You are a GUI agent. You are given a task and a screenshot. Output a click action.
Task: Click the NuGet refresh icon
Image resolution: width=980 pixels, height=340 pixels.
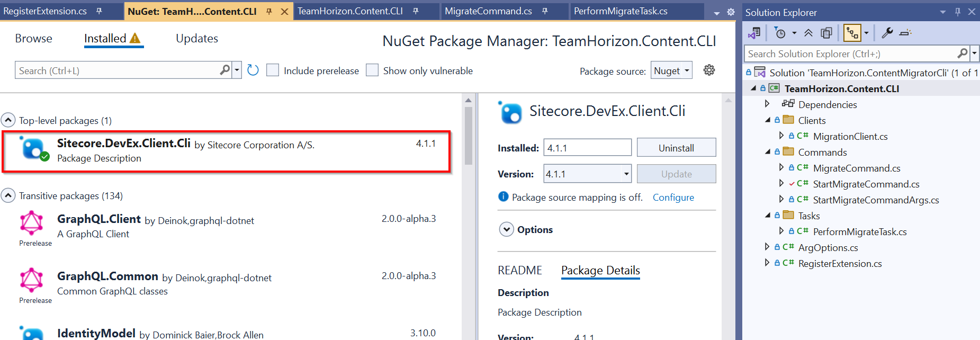coord(253,70)
